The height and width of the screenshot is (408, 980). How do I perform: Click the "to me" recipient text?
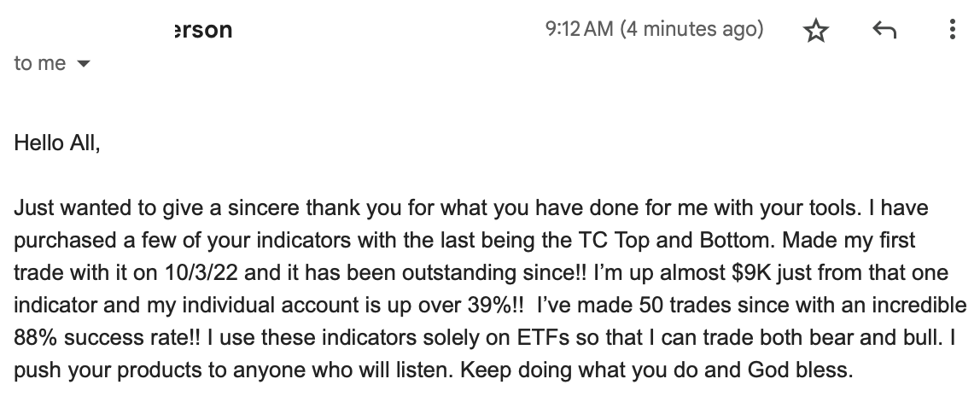tap(40, 63)
